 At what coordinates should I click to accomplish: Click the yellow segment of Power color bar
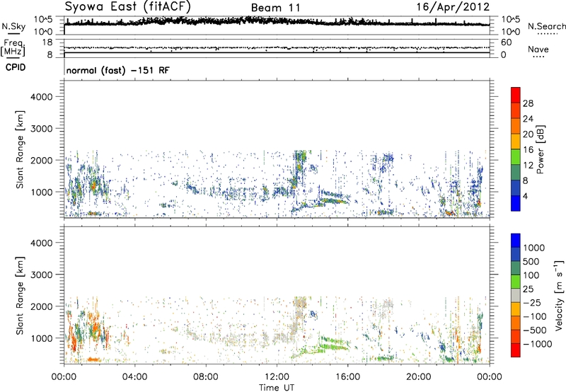click(516, 141)
